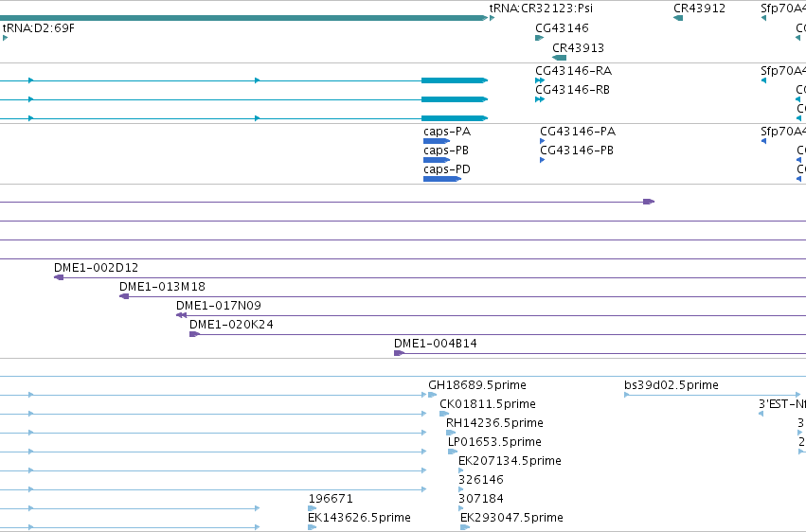Select the DME1-020K24 purple start arrow
806x532 pixels.
194,334
